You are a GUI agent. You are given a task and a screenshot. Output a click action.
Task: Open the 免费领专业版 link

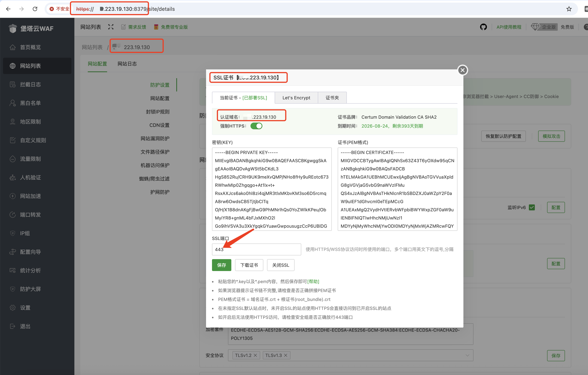click(x=171, y=27)
